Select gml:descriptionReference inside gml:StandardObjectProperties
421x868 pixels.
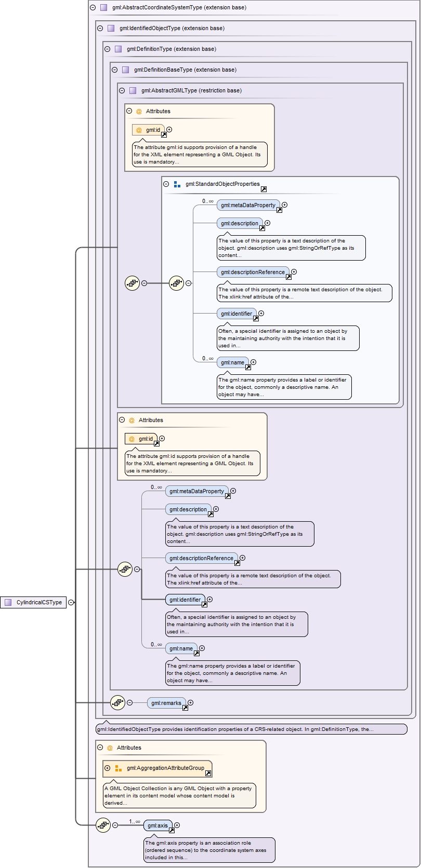point(253,272)
